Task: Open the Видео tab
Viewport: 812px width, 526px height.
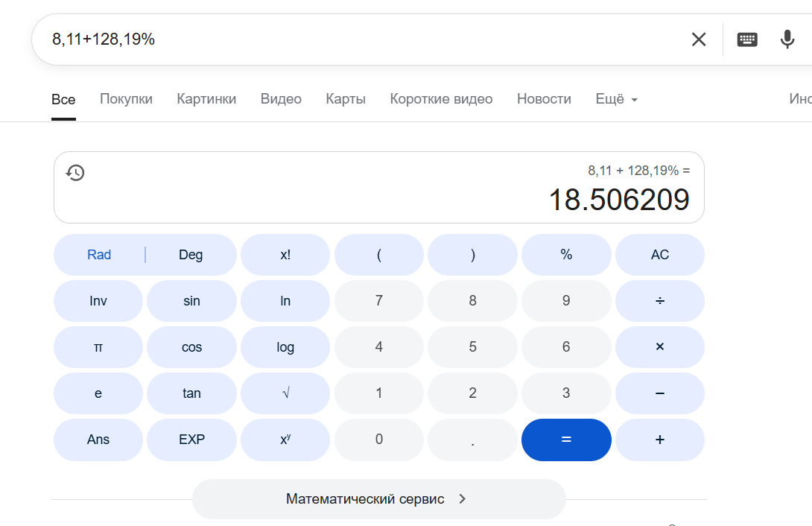Action: coord(281,99)
